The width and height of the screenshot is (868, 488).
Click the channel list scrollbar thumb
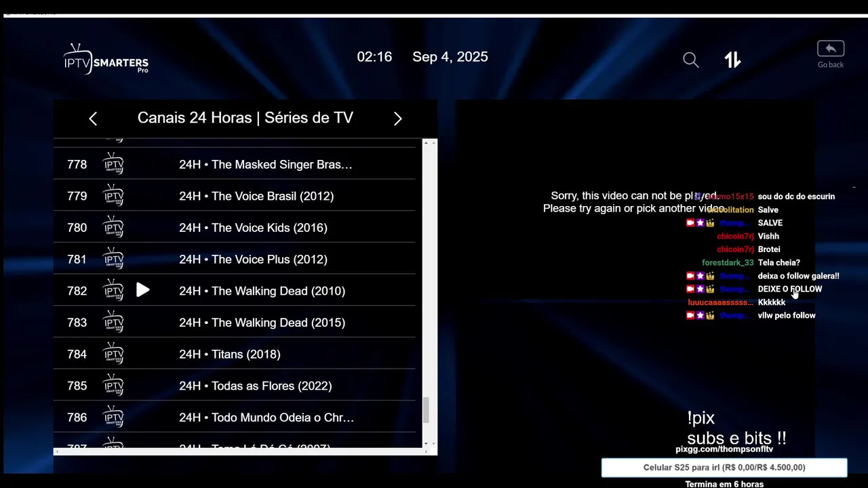tap(426, 409)
